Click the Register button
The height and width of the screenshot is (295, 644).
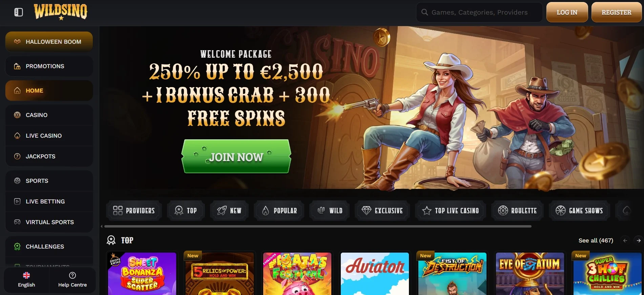pyautogui.click(x=617, y=13)
